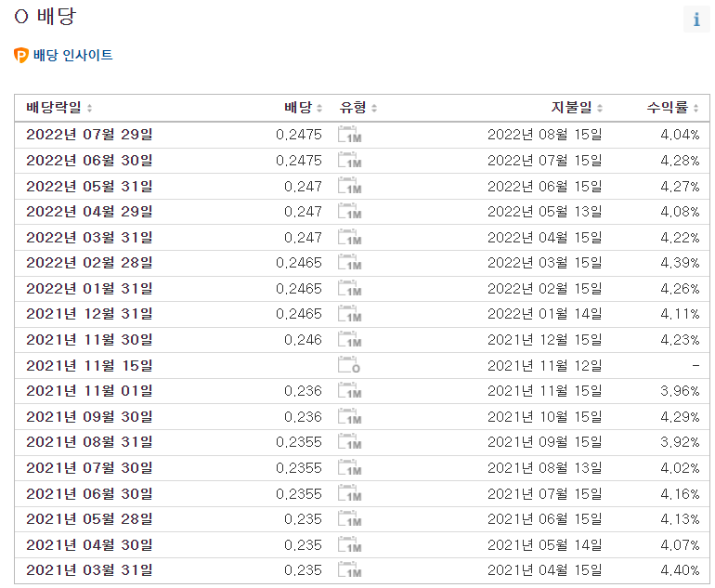Click dividend amount 0.246

point(304,340)
